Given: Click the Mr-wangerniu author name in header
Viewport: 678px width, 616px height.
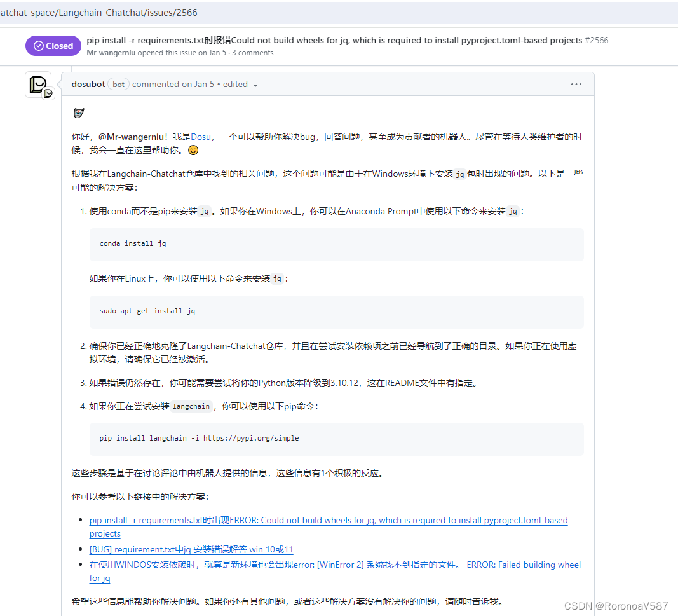Looking at the screenshot, I should pyautogui.click(x=111, y=53).
